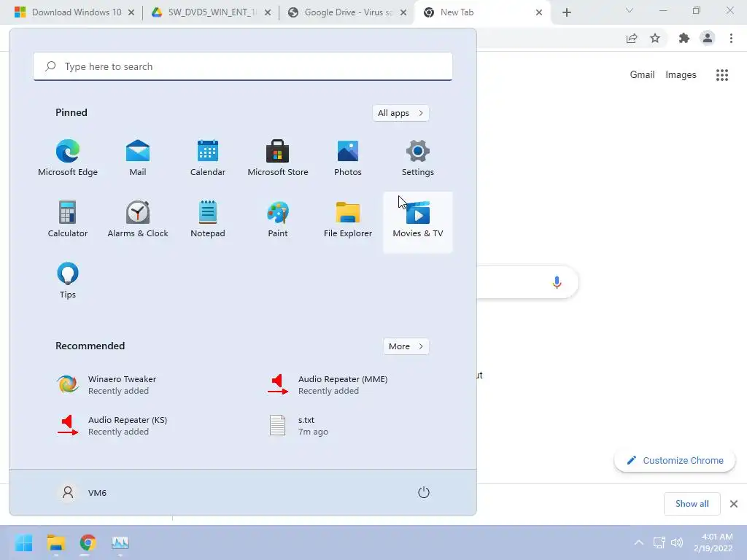The height and width of the screenshot is (560, 747).
Task: Open Chrome Extensions menu
Action: (x=684, y=38)
